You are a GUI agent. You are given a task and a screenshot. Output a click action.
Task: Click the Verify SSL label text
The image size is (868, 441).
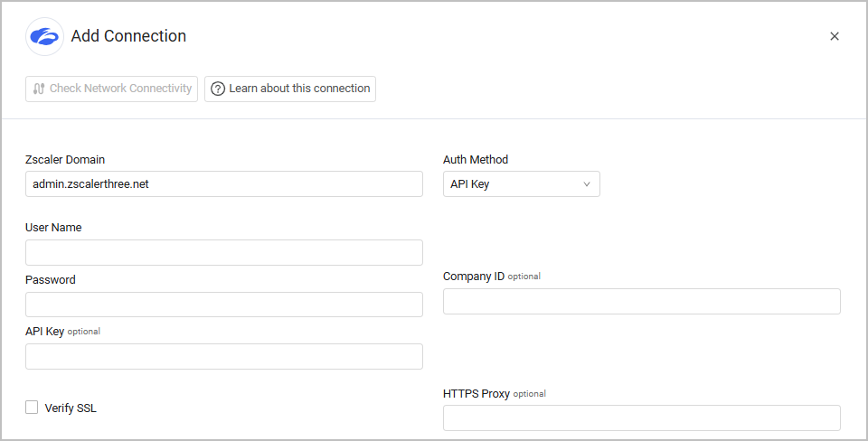tap(71, 408)
